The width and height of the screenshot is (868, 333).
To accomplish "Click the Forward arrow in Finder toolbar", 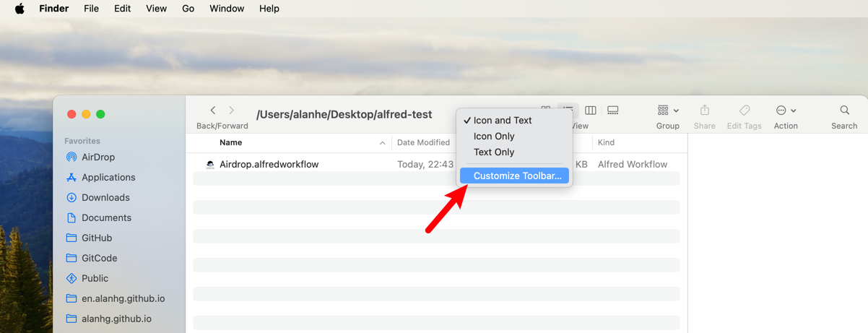I will (x=231, y=111).
